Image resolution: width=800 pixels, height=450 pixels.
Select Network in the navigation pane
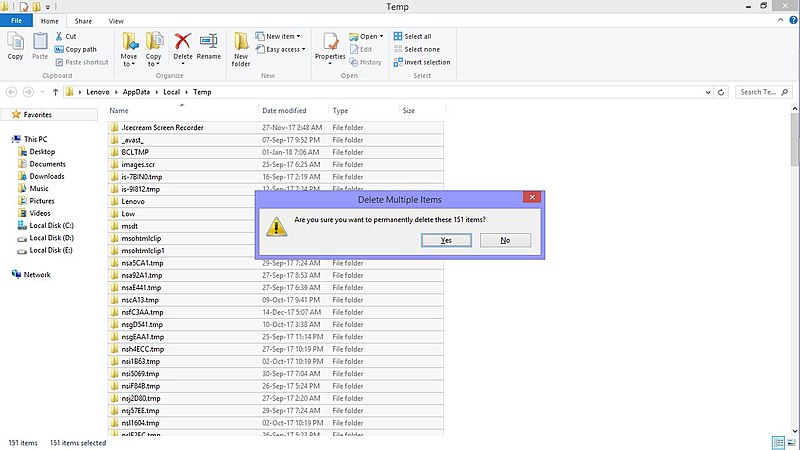(x=37, y=274)
